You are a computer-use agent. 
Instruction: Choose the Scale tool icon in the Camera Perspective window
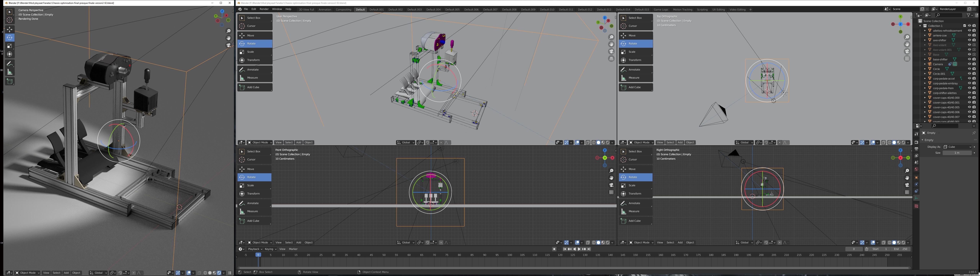pos(10,46)
